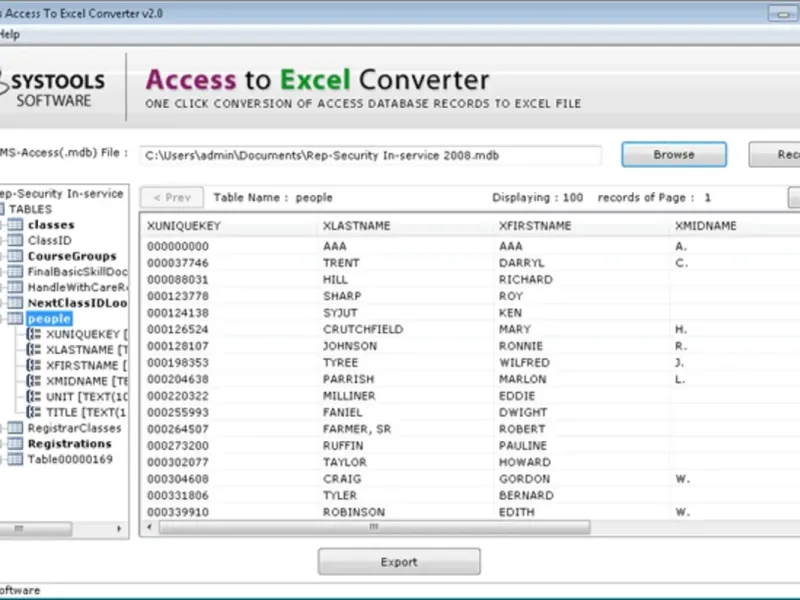Select the XLASTNAME field in tree
The width and height of the screenshot is (800, 600).
tap(87, 350)
